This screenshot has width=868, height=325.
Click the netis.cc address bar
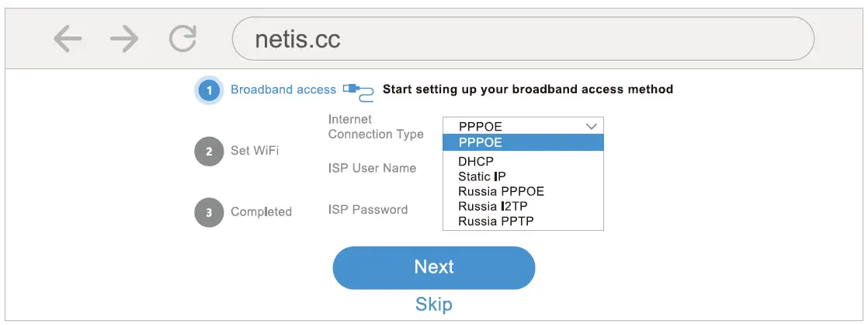click(523, 39)
